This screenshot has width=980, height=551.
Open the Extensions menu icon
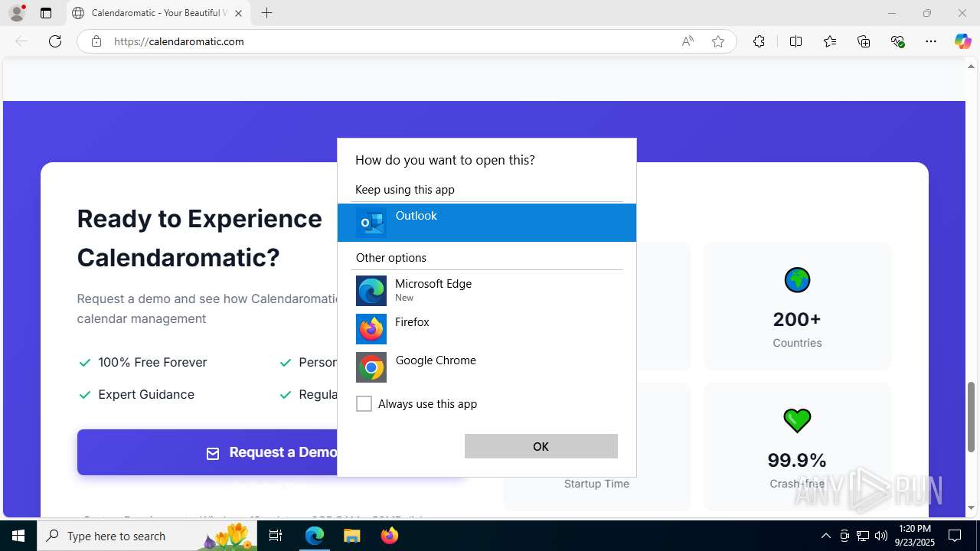(x=759, y=41)
